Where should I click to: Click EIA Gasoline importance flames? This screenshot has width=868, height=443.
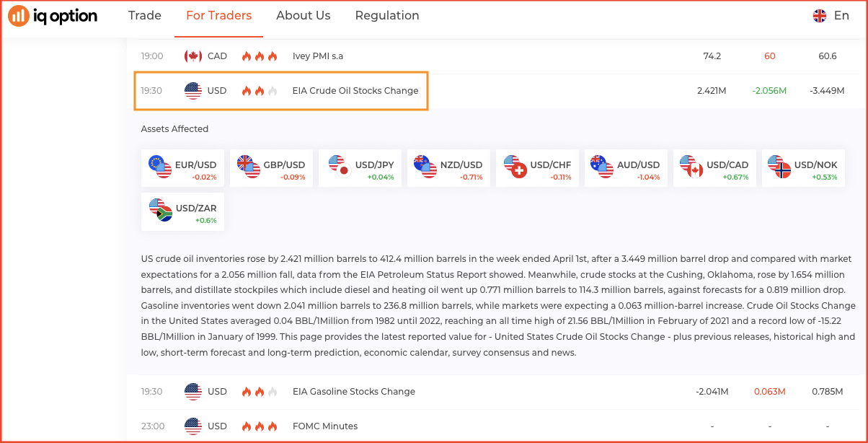pyautogui.click(x=259, y=392)
